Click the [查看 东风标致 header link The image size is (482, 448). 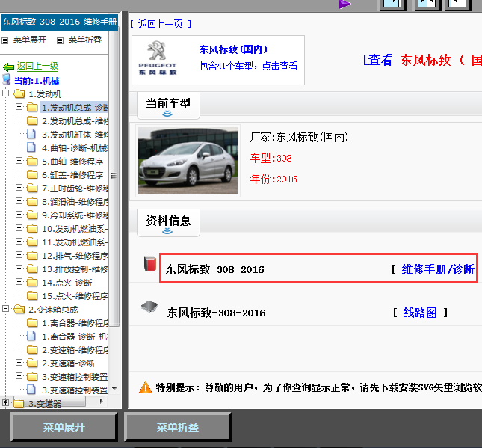click(x=422, y=60)
